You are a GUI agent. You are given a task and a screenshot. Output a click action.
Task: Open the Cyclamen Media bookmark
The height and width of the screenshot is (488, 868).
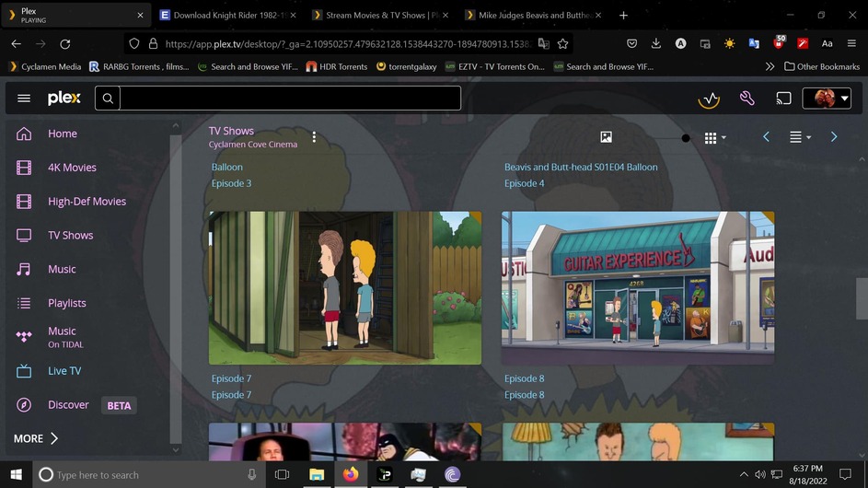coord(45,66)
